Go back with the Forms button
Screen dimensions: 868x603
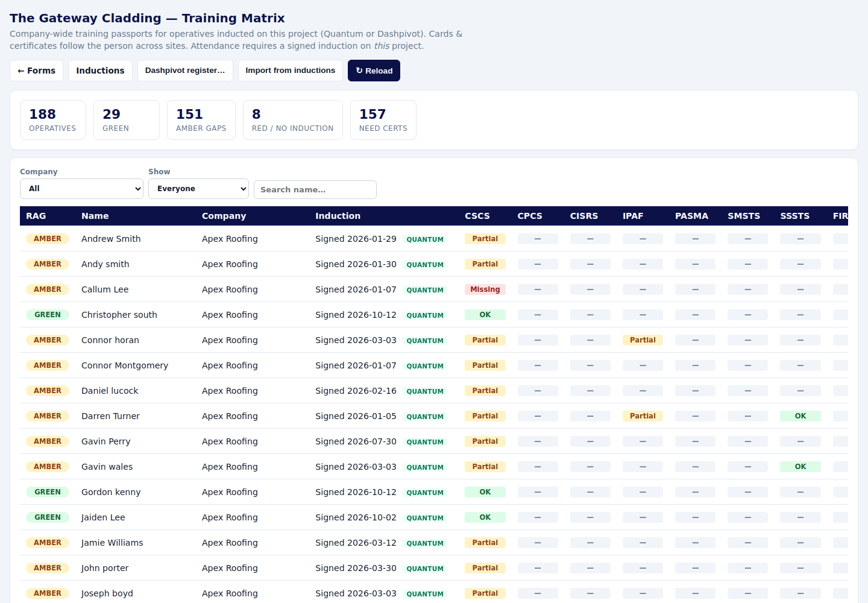tap(37, 71)
